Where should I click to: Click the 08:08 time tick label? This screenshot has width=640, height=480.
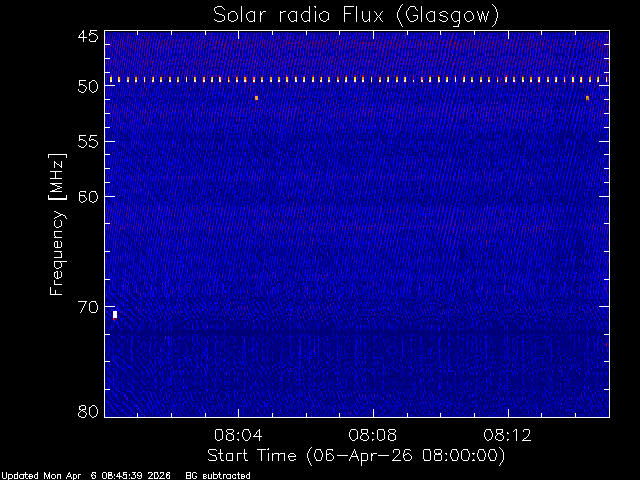point(373,435)
